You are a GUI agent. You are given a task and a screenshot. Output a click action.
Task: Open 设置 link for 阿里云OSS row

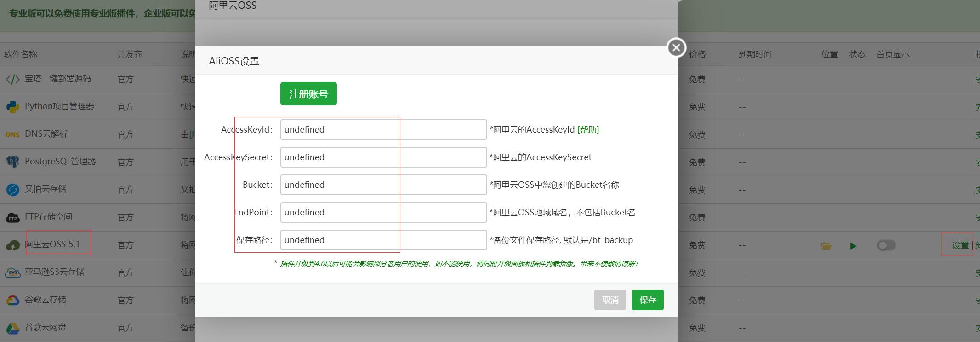pos(960,245)
